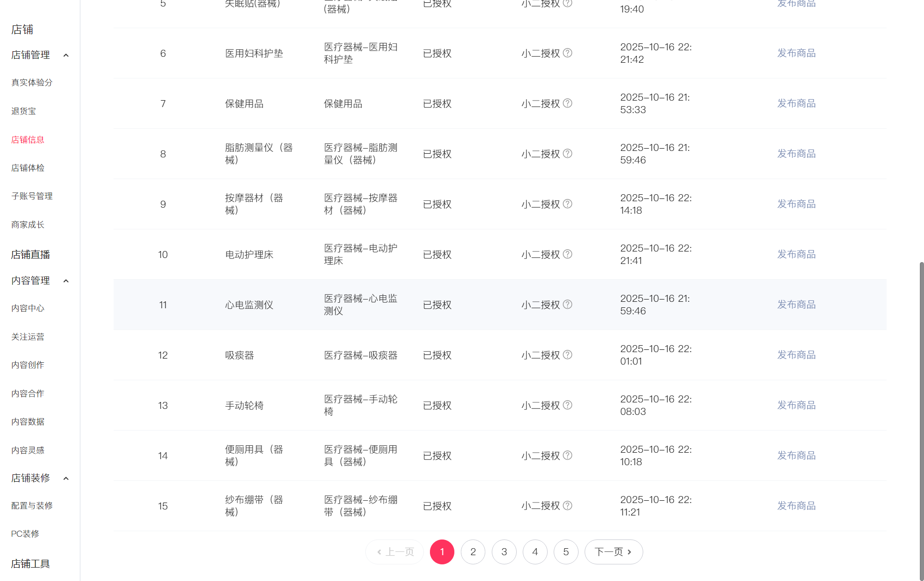Click 发布商品 link for 医用妇科护垫

[x=796, y=53]
